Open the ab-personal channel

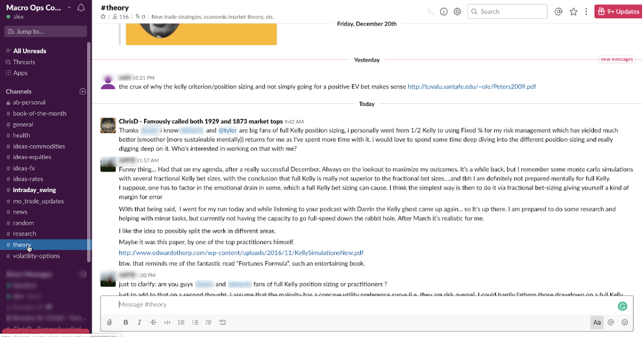(29, 103)
